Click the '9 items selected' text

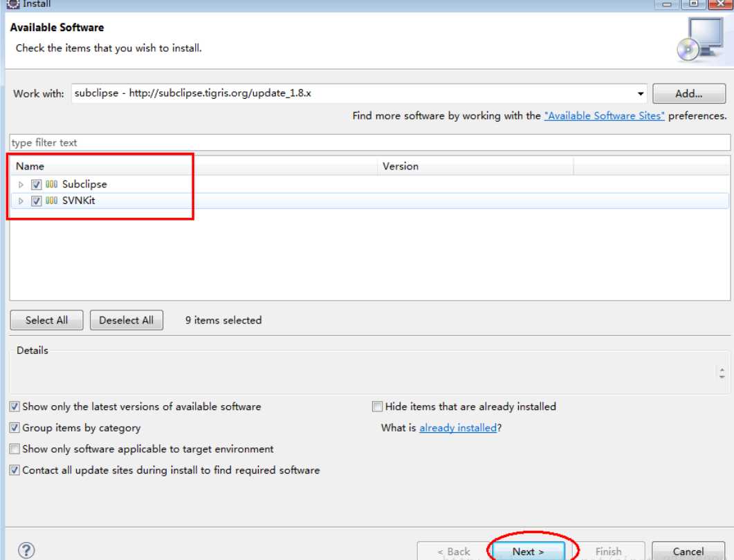point(223,320)
